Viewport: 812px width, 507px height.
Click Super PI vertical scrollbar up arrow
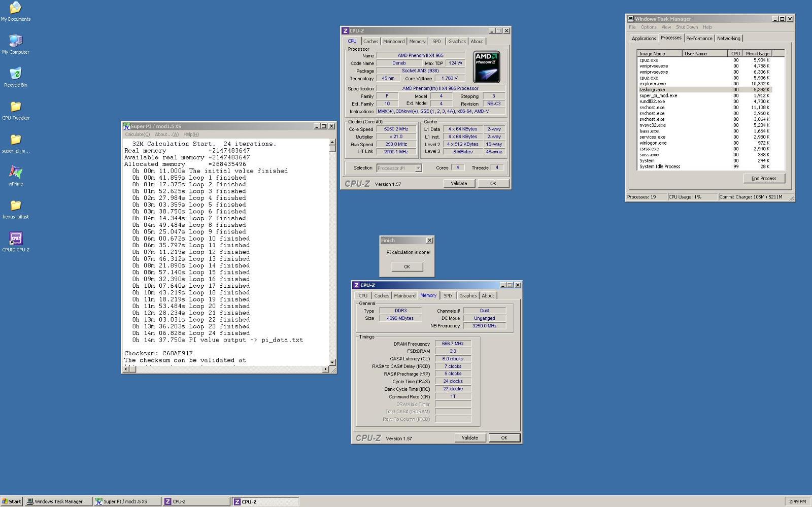332,143
